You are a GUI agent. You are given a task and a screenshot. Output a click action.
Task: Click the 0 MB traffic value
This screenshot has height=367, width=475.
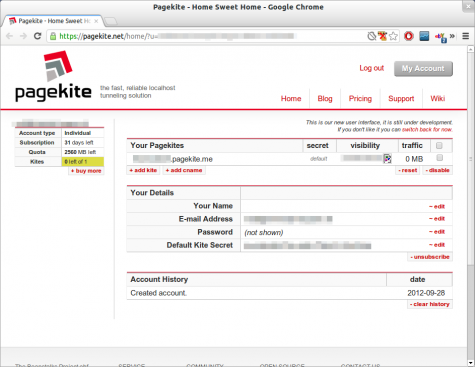414,159
